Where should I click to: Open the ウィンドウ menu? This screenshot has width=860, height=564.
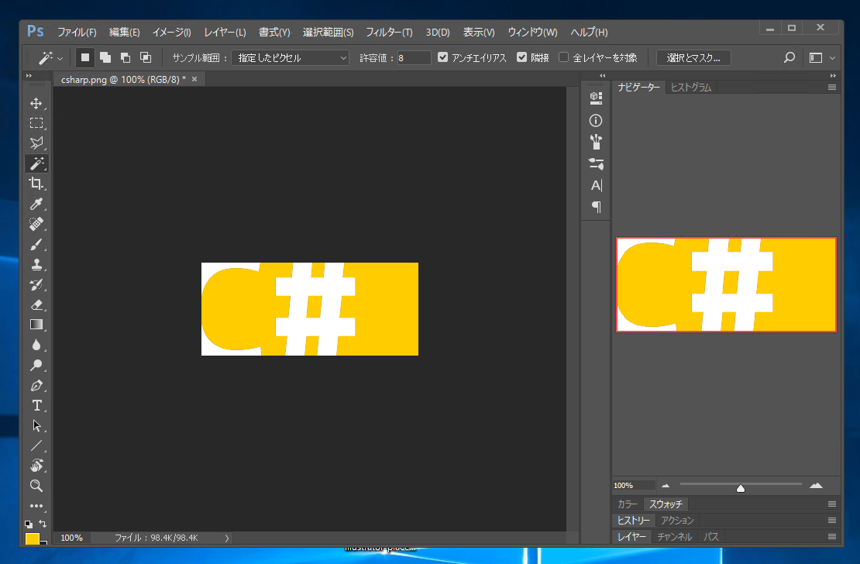532,32
